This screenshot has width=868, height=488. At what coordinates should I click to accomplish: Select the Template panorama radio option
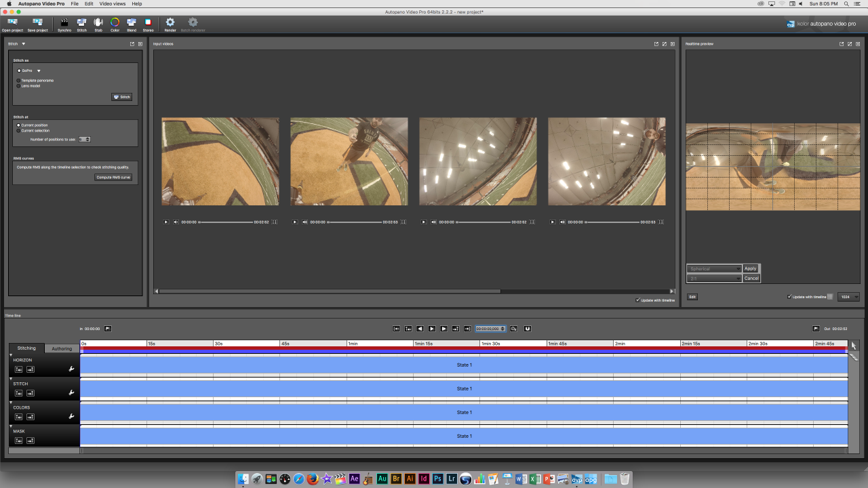click(x=19, y=80)
